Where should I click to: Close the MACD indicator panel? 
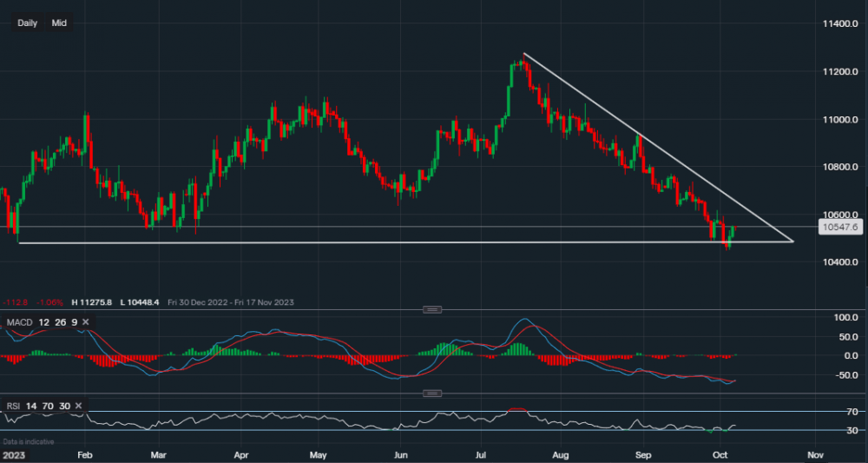point(87,322)
